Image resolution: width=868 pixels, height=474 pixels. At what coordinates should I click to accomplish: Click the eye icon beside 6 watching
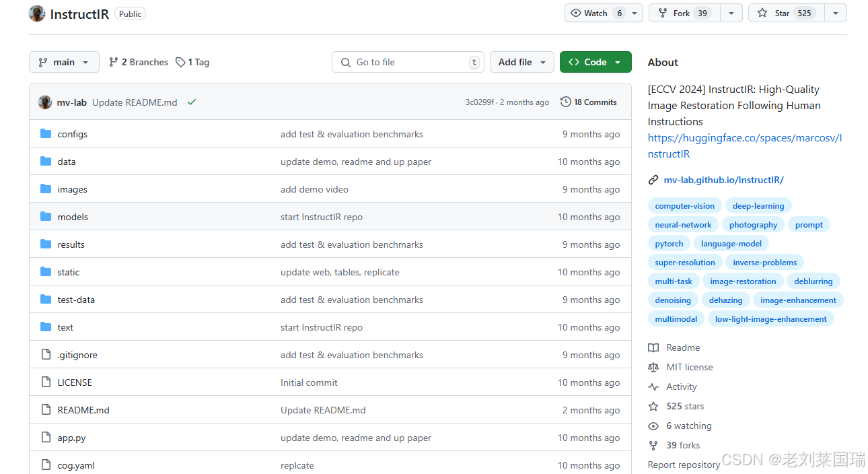click(x=653, y=426)
